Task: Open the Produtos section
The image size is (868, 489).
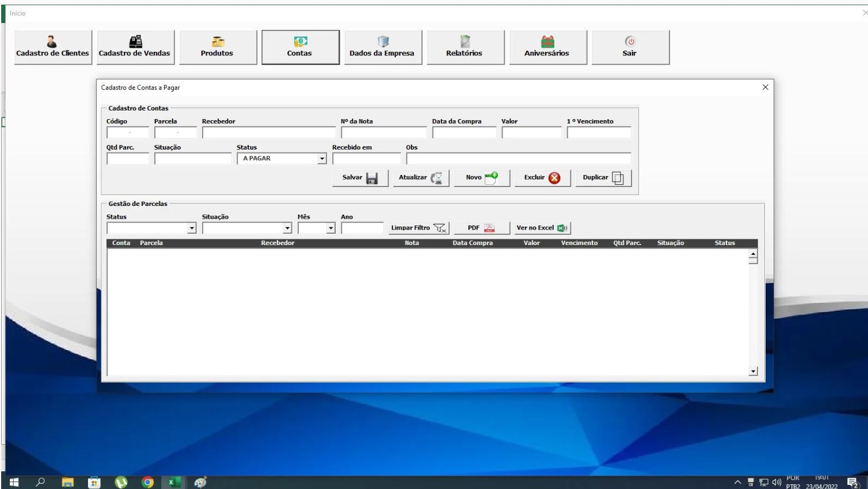Action: pos(217,47)
